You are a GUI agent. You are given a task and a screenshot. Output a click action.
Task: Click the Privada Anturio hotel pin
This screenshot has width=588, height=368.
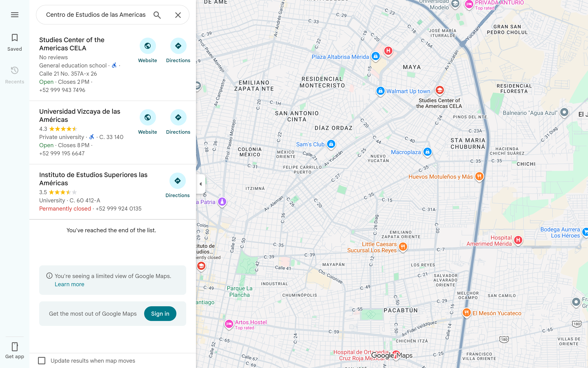(x=469, y=4)
